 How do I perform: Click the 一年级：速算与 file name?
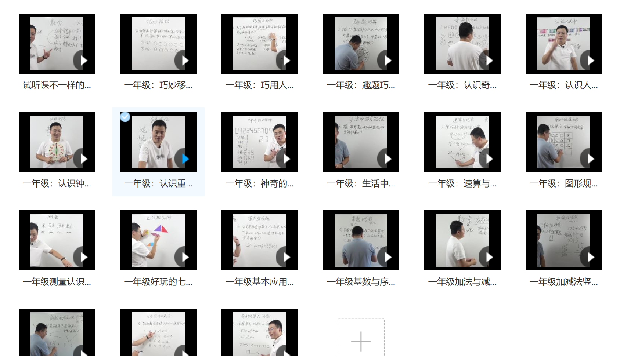(x=462, y=183)
